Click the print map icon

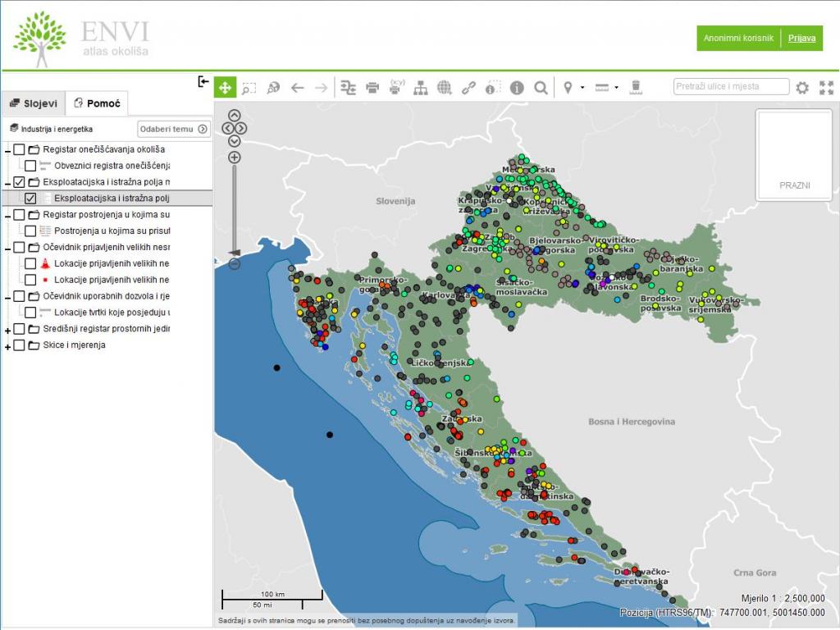372,87
